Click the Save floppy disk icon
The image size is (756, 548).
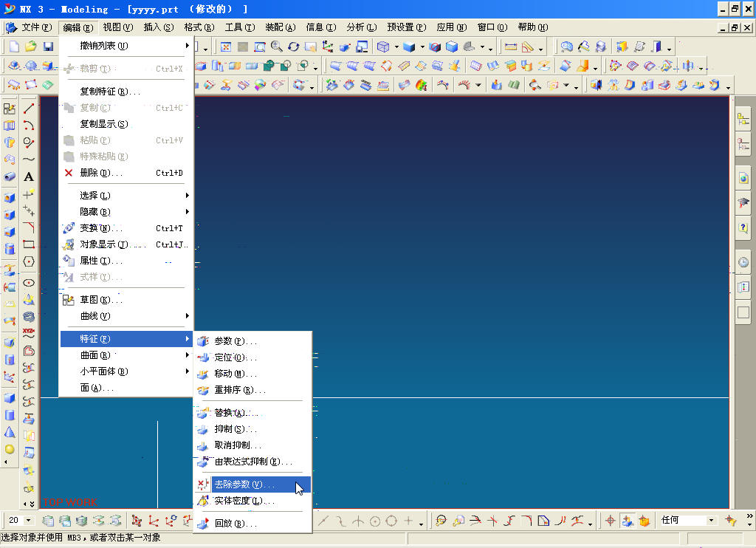coord(48,47)
